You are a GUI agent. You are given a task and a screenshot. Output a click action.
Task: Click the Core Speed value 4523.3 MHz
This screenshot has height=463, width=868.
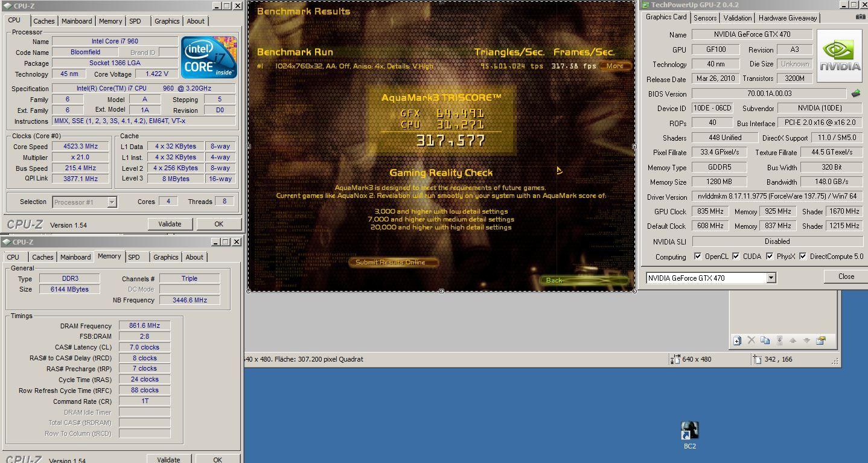(81, 146)
